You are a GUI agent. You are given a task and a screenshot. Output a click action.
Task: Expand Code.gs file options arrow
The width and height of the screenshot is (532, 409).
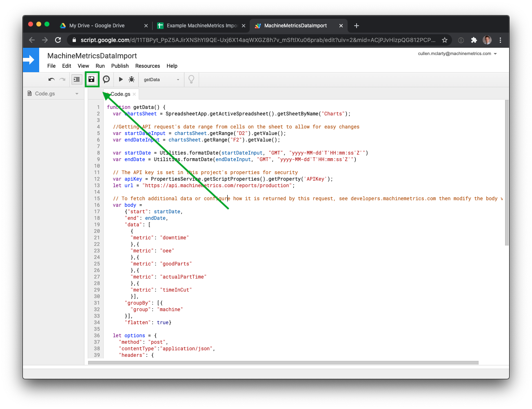coord(77,94)
